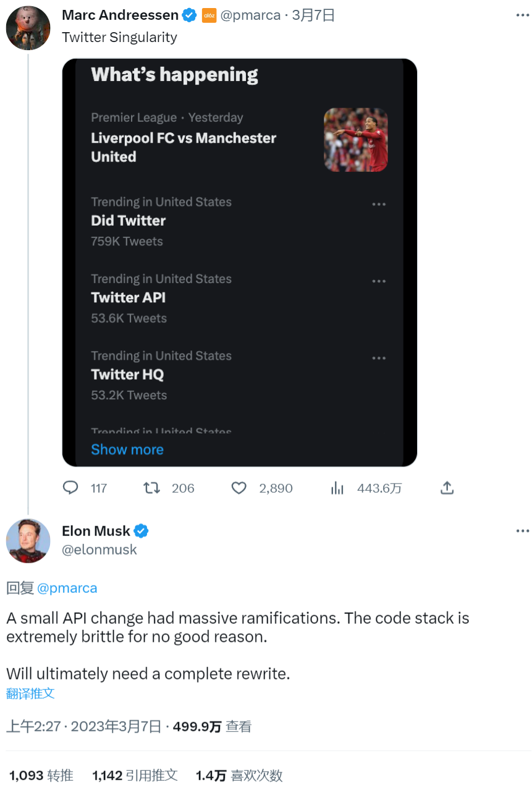Click Elon Musk's blue verified badge
Screen dimensions: 532x787
point(141,530)
